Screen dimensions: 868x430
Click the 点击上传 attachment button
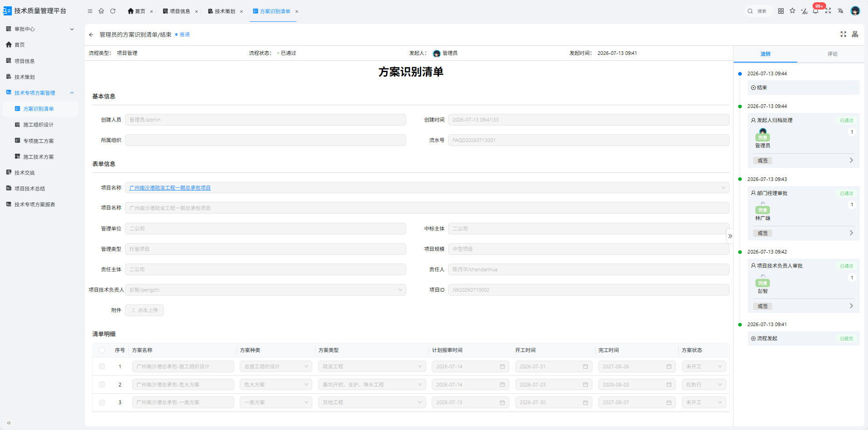[144, 310]
